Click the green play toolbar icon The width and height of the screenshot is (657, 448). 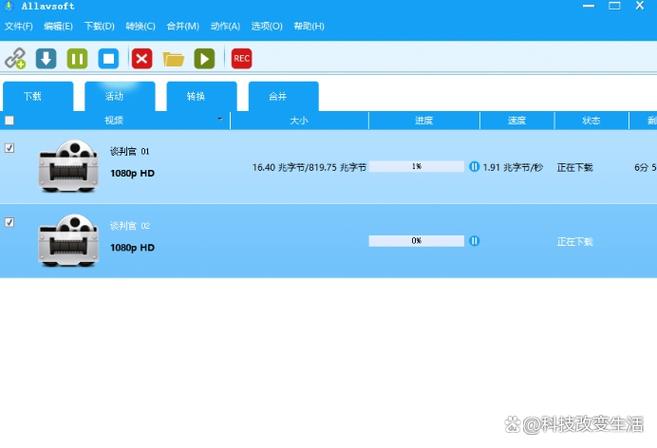point(204,58)
